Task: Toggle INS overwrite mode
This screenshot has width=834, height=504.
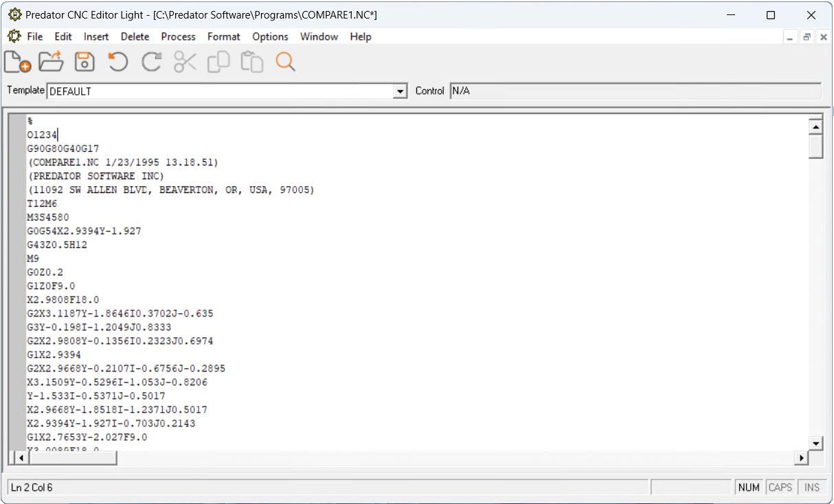Action: [x=811, y=487]
